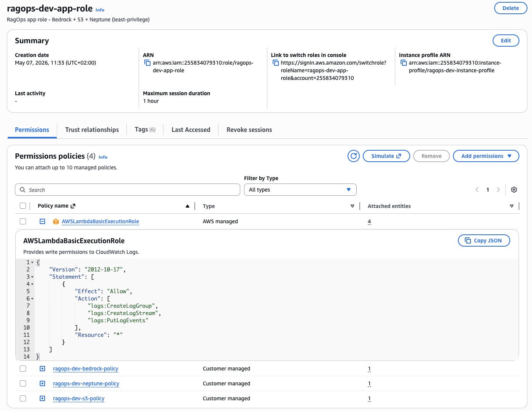This screenshot has width=532, height=411.
Task: Refresh the permissions policies list
Action: click(x=354, y=156)
